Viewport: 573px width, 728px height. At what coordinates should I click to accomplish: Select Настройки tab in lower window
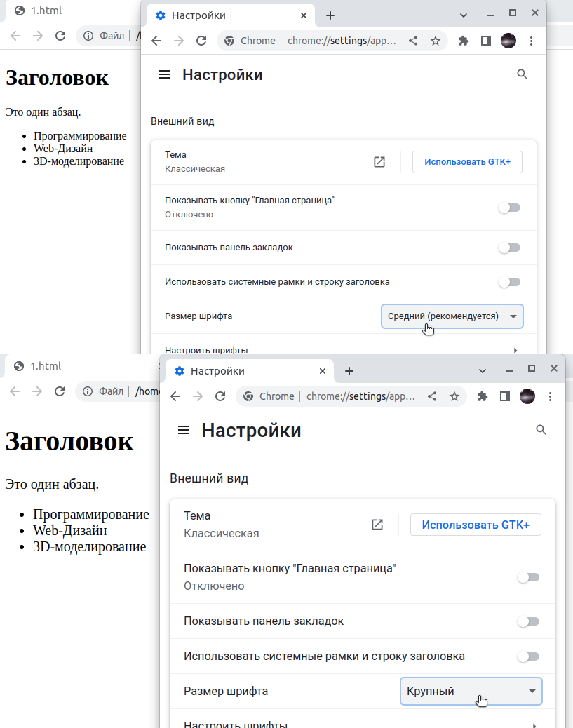[x=250, y=371]
